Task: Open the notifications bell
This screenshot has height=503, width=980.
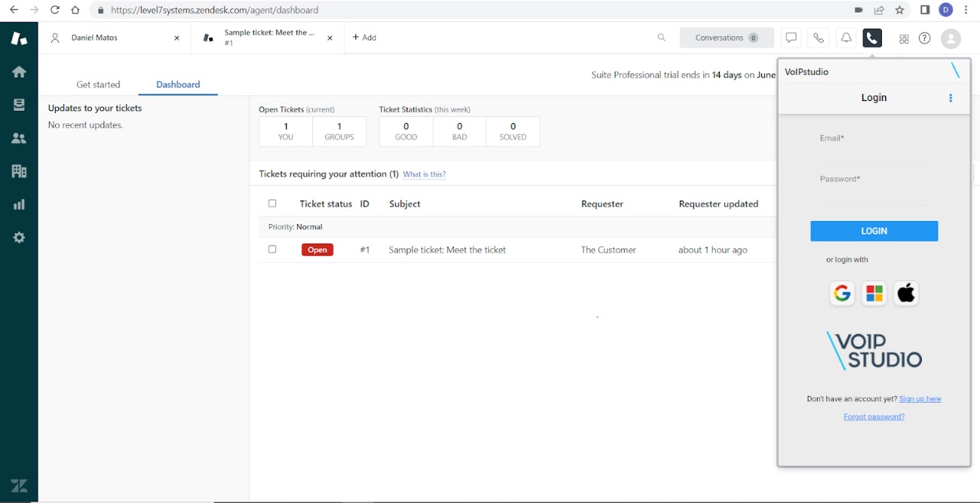Action: [846, 38]
